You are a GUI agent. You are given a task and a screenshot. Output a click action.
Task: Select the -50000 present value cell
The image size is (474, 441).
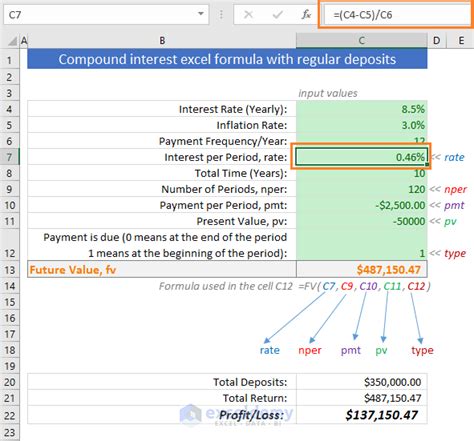tap(362, 221)
